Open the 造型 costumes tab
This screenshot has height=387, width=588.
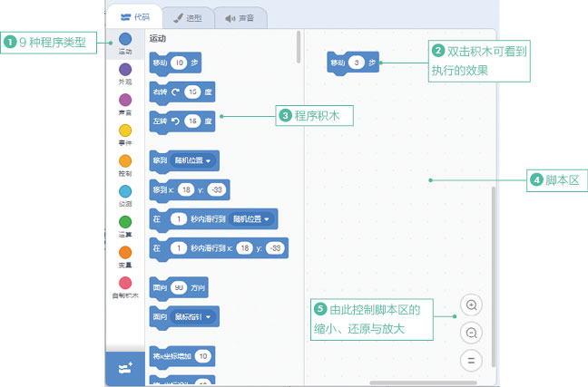tap(188, 18)
